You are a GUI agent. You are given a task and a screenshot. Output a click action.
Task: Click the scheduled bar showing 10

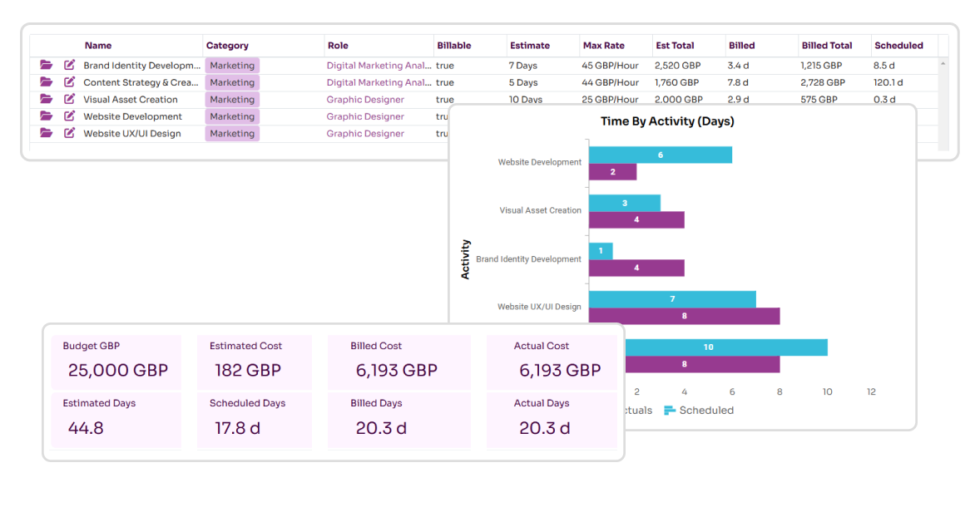pyautogui.click(x=726, y=347)
